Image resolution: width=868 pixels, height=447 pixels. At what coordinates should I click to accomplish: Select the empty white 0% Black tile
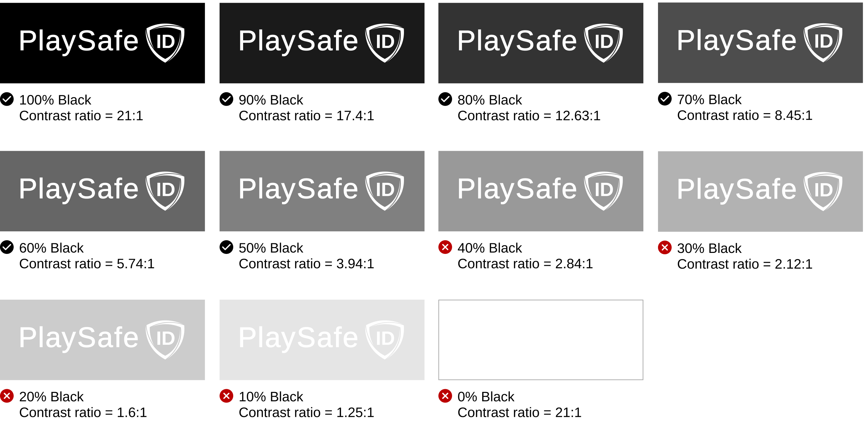(x=541, y=340)
